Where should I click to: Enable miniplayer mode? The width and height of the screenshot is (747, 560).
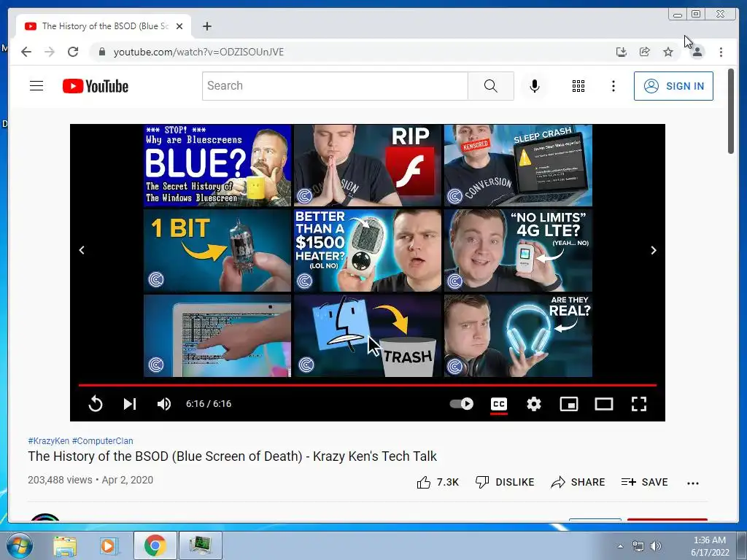coord(569,404)
